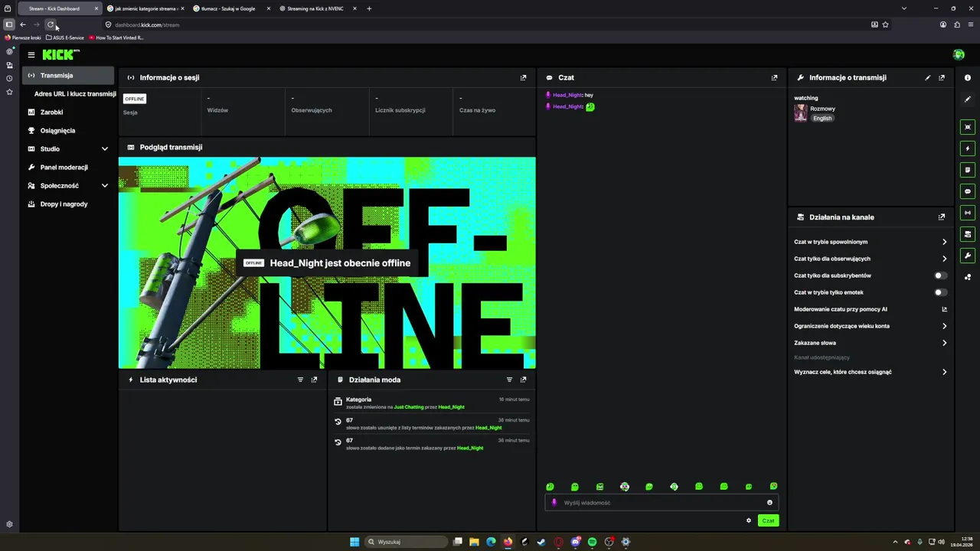
Task: Open Steam from the taskbar
Action: 541,542
